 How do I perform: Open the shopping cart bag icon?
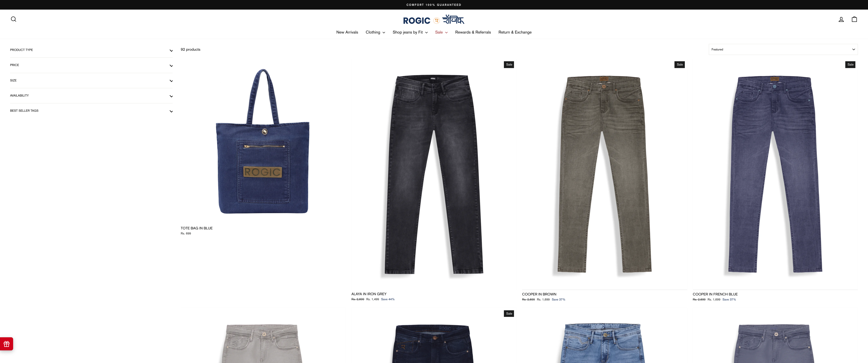[x=854, y=19]
